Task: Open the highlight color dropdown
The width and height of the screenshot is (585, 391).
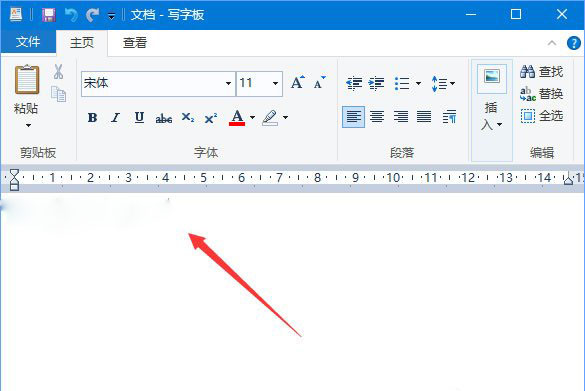Action: [285, 118]
